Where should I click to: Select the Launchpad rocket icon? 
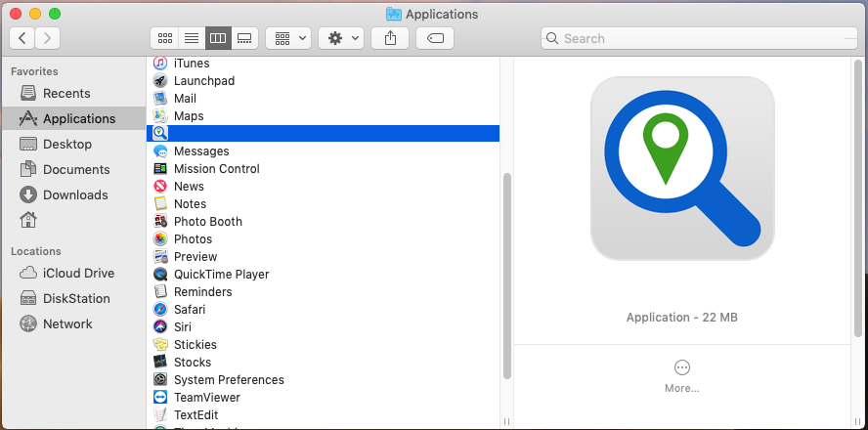(x=160, y=81)
